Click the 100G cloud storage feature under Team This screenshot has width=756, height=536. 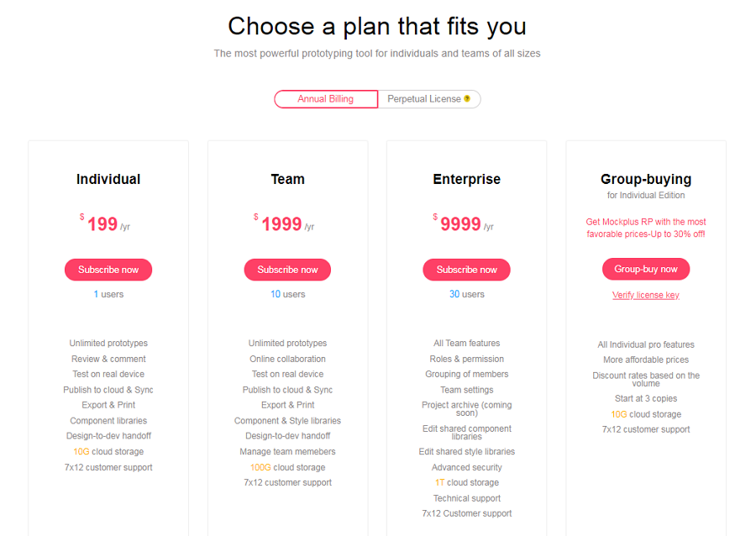[x=287, y=466]
